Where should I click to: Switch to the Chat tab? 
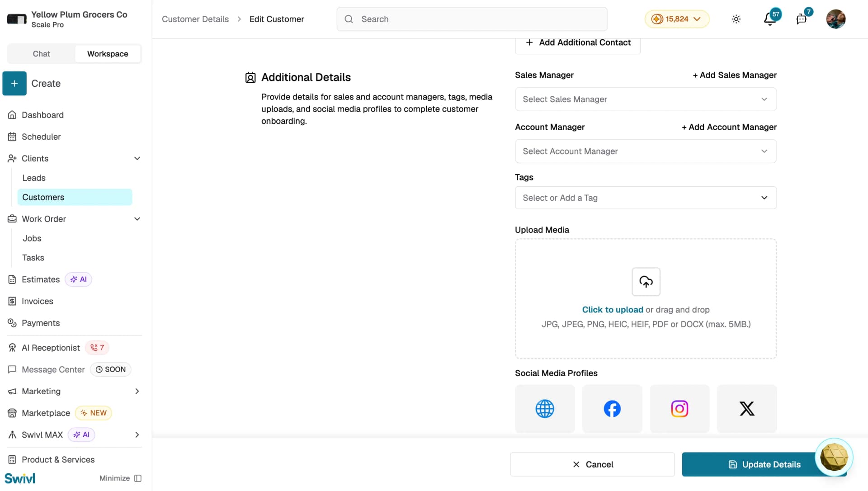click(41, 54)
